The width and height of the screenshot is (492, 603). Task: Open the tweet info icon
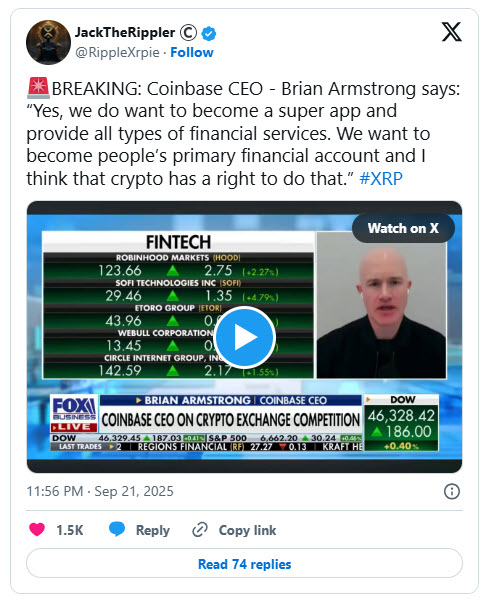[452, 491]
